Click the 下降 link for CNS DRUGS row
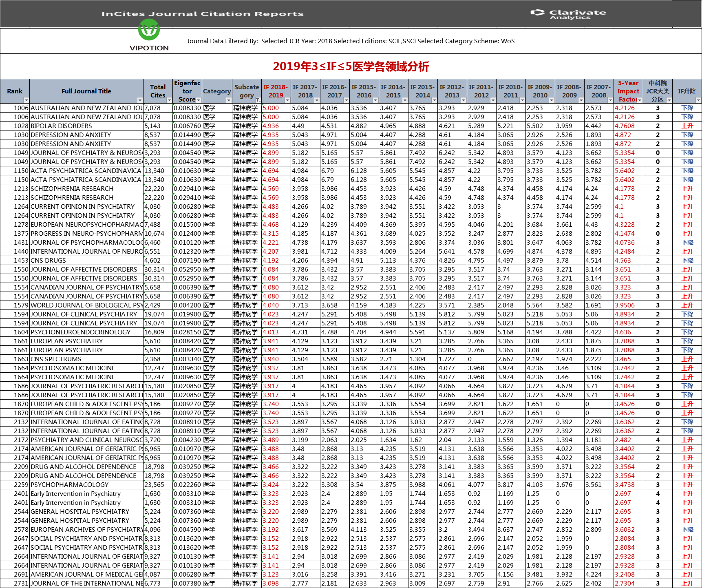This screenshot has width=702, height=588. [x=687, y=261]
